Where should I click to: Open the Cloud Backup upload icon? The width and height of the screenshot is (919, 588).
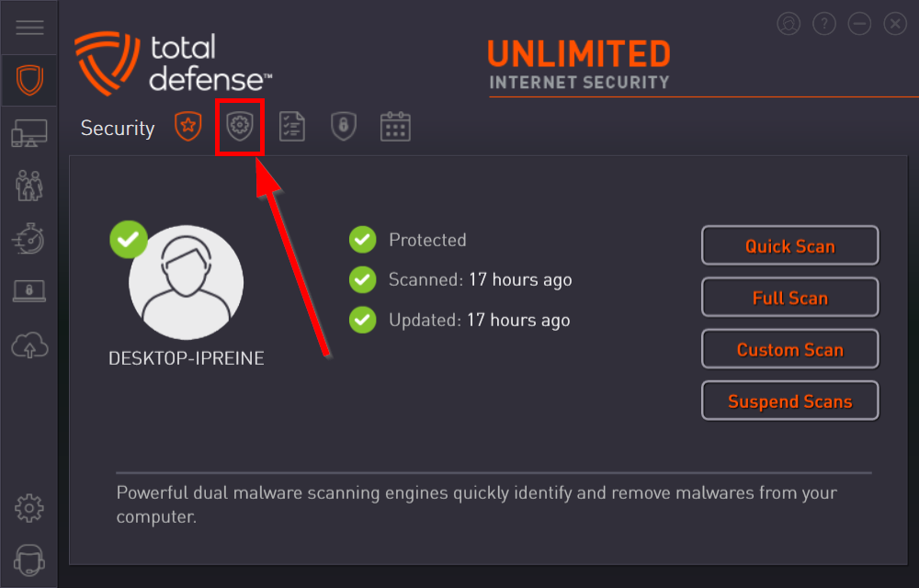click(29, 345)
